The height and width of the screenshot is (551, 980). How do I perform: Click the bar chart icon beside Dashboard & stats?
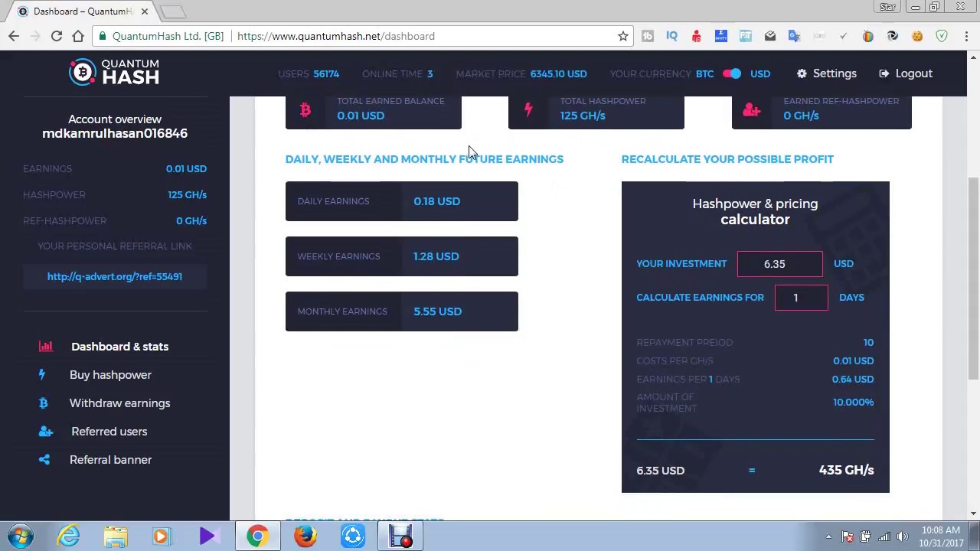[x=46, y=347]
